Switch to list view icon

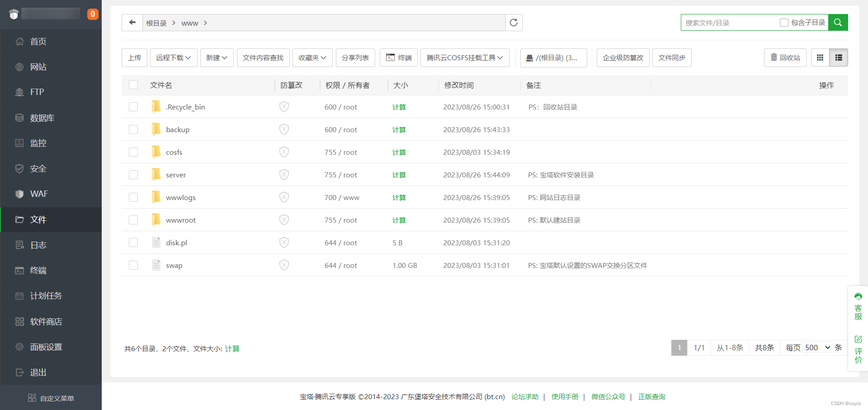pos(839,57)
